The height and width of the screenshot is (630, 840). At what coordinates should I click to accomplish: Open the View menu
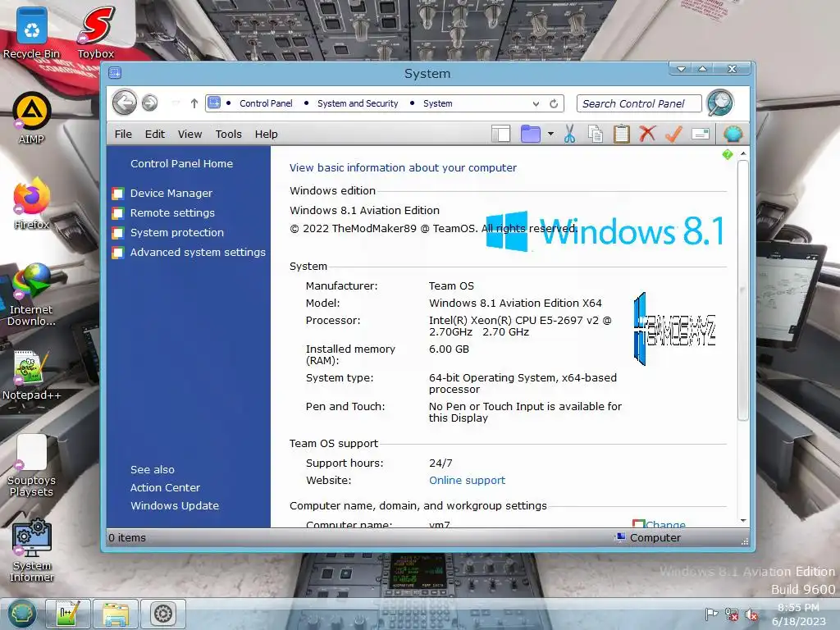click(x=189, y=134)
